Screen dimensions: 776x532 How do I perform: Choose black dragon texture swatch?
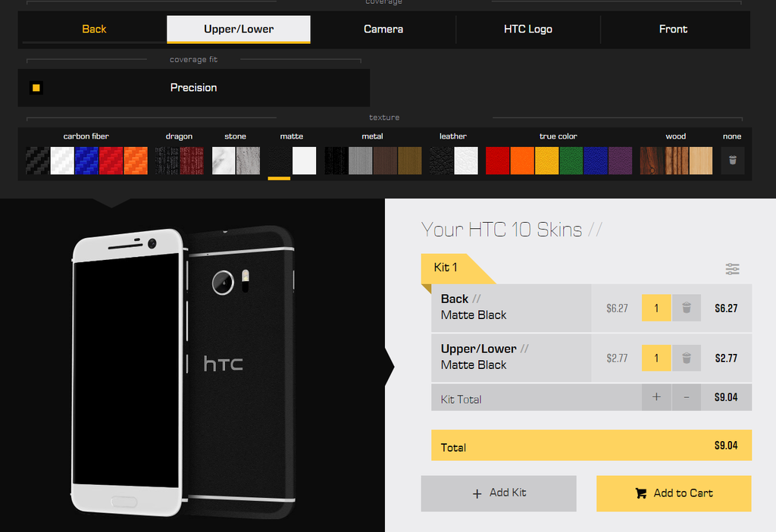click(167, 161)
